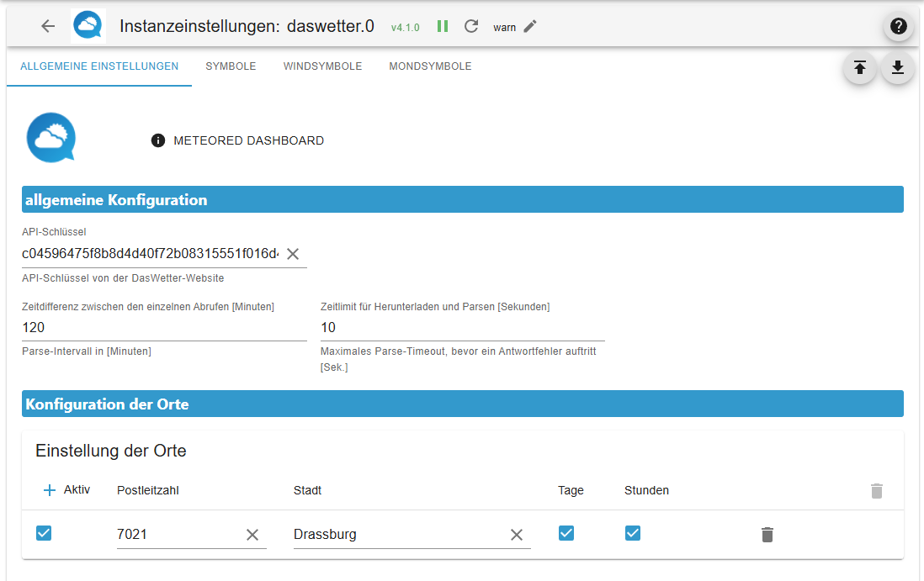
Task: Go back with the arrow icon
Action: (48, 26)
